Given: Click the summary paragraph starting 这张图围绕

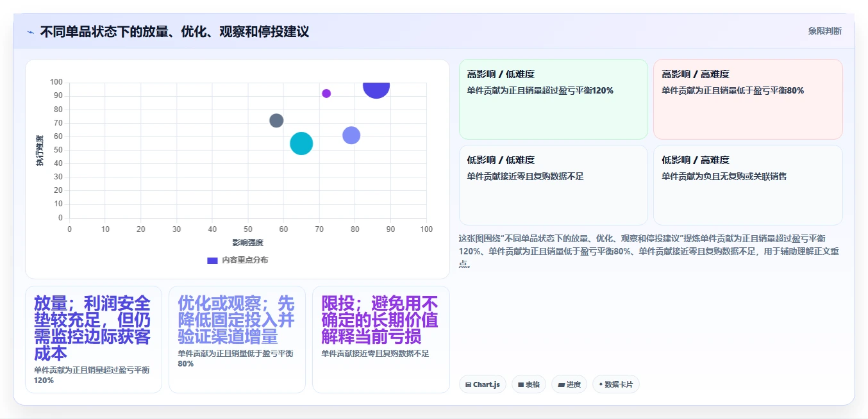Looking at the screenshot, I should pos(649,251).
